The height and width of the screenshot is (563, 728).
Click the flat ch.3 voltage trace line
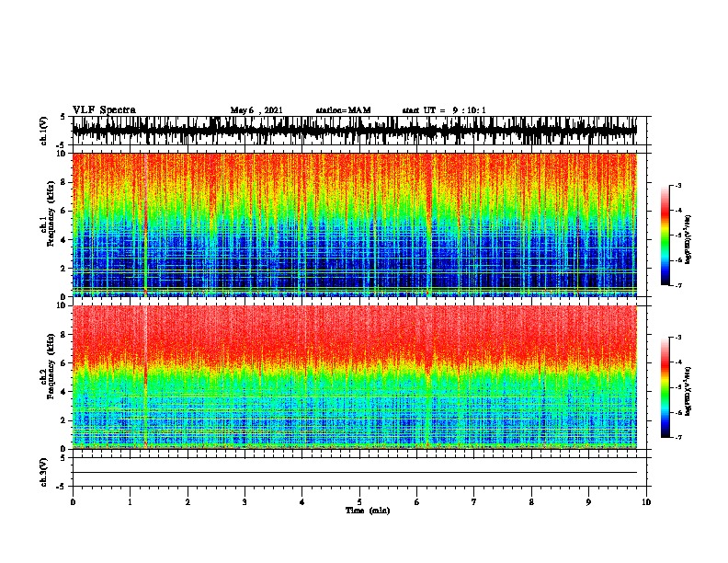pos(355,473)
